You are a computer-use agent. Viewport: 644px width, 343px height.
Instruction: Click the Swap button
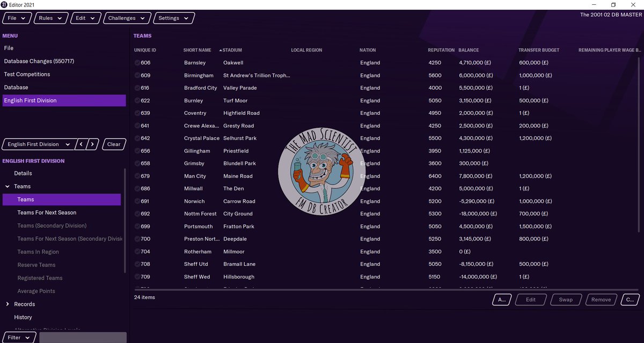click(566, 300)
